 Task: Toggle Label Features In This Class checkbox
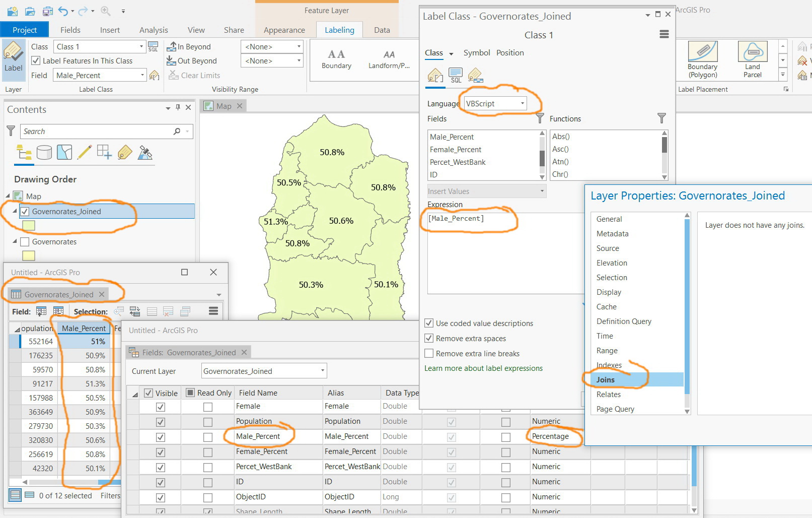[36, 61]
